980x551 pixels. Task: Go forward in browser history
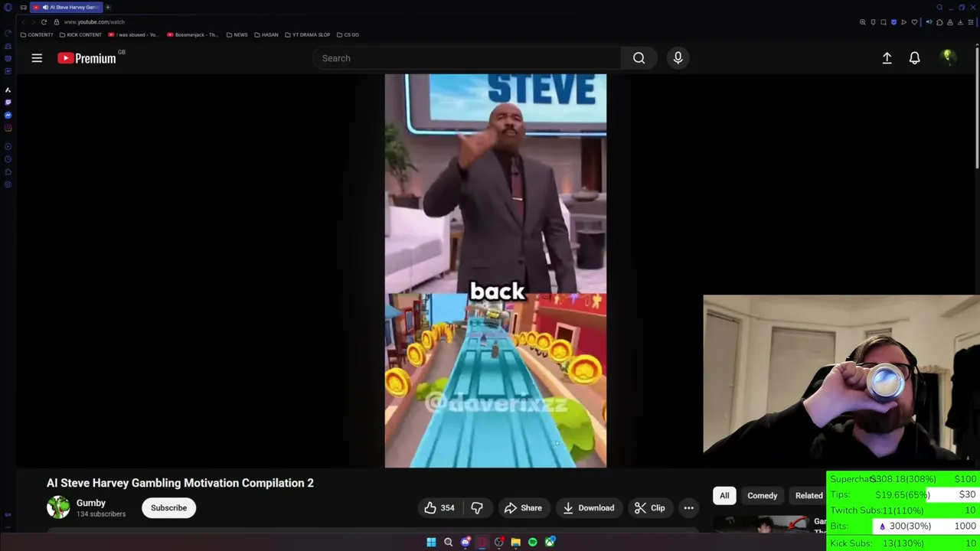34,22
